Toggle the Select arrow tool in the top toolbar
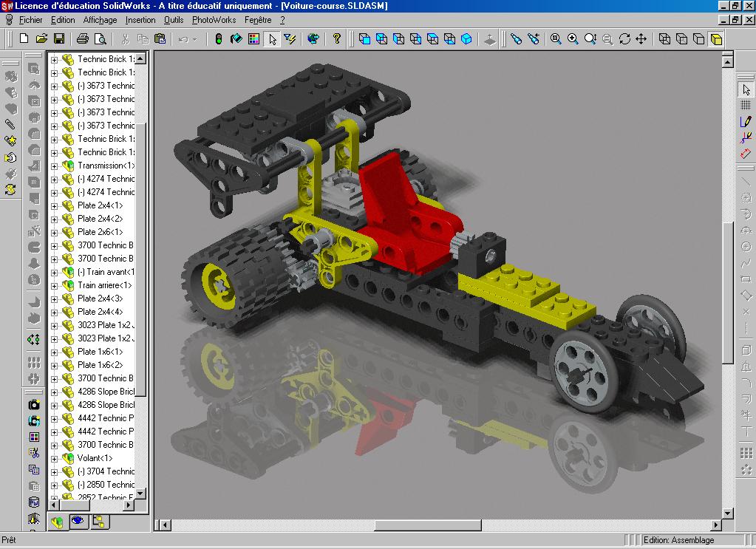Viewport: 756px width, 549px height. [273, 39]
